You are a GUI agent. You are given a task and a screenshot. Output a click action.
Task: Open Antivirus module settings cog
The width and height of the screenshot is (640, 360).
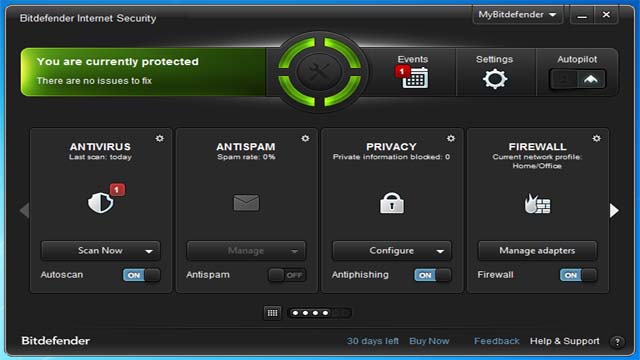click(160, 138)
